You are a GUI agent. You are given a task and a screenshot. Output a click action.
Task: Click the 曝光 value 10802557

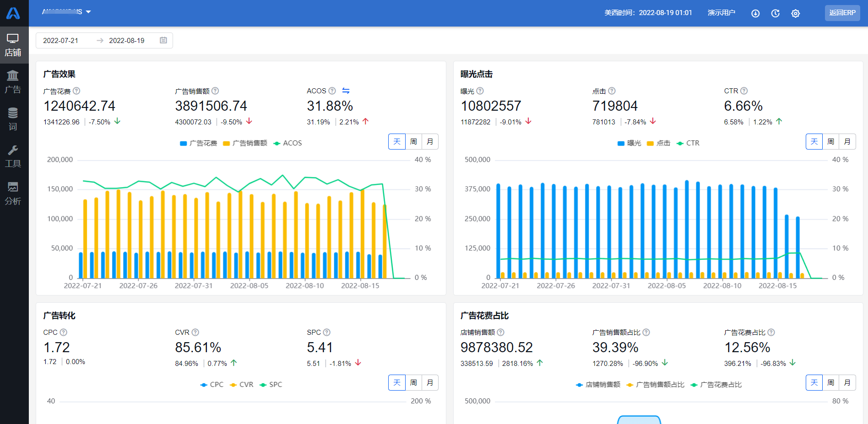pos(491,106)
